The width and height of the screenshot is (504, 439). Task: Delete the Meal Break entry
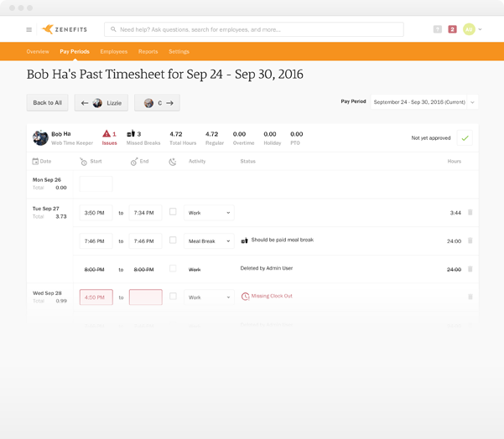470,240
